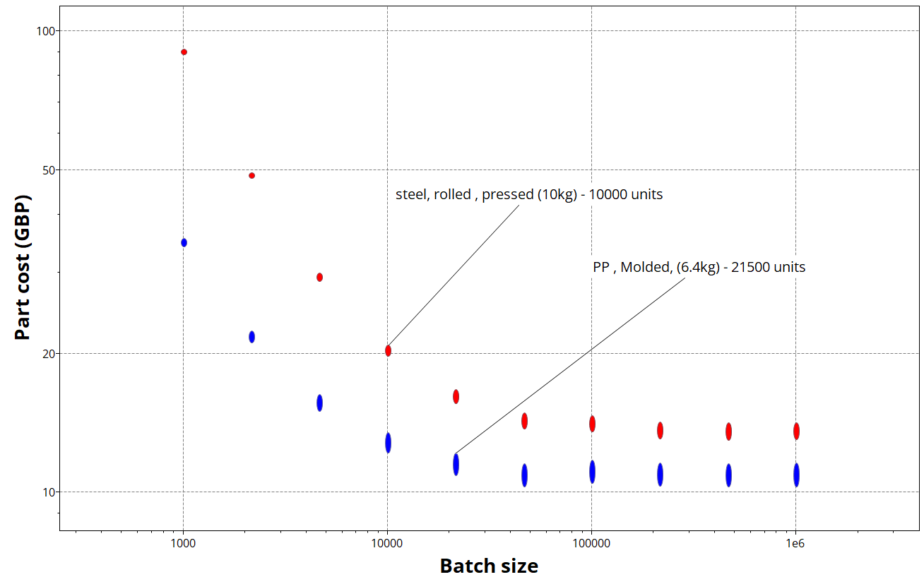The width and height of the screenshot is (924, 577).
Task: Click the blue data point at batch size 10000
Action: tap(388, 443)
